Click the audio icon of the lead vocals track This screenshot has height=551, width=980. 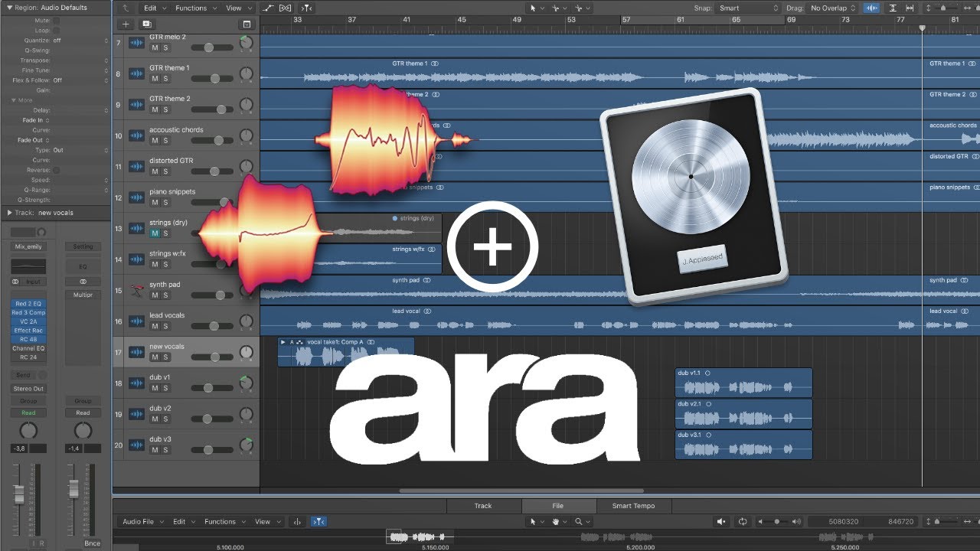(136, 321)
